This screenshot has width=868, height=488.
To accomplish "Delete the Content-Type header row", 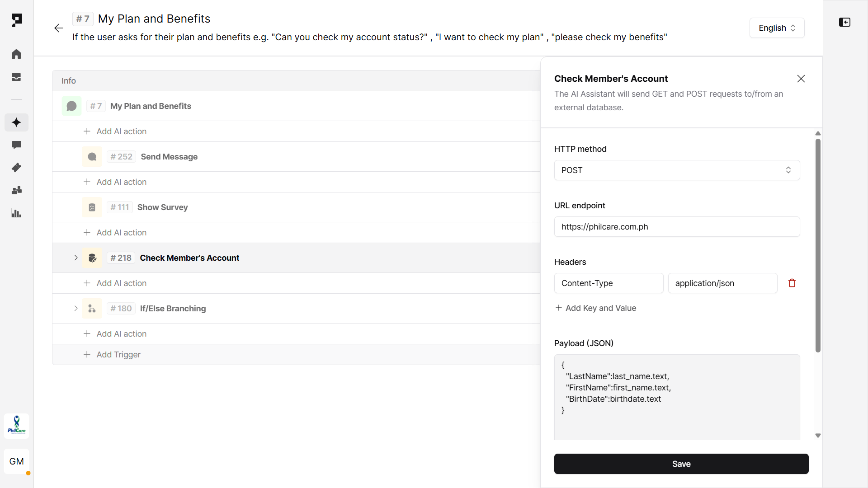I will coord(792,283).
